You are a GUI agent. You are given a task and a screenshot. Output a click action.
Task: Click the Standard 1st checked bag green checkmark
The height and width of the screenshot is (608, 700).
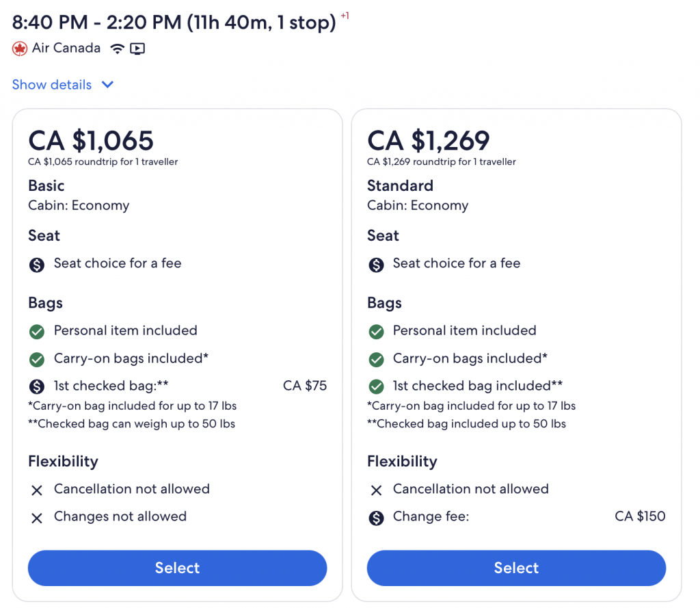point(376,386)
